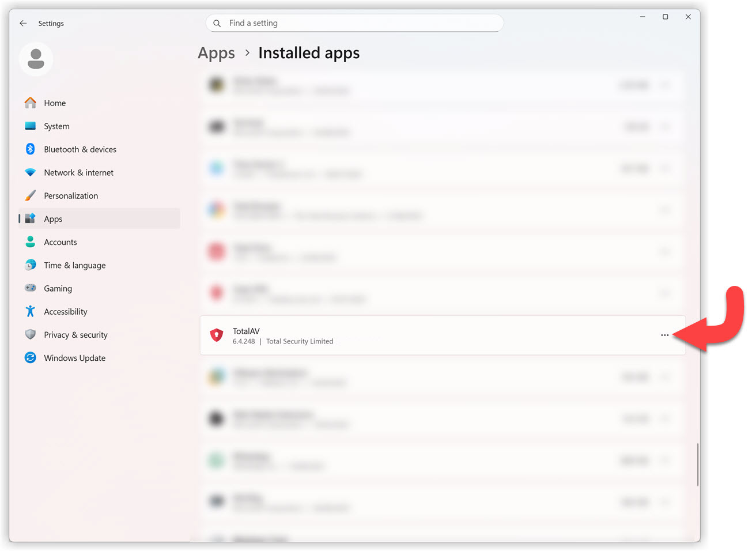Select Apps in the sidebar
756x551 pixels.
coord(53,219)
